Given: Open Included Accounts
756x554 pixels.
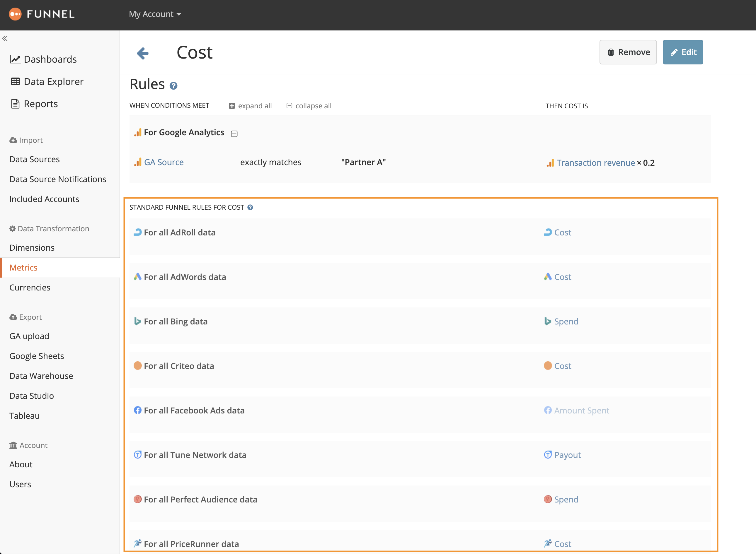Looking at the screenshot, I should pyautogui.click(x=44, y=199).
